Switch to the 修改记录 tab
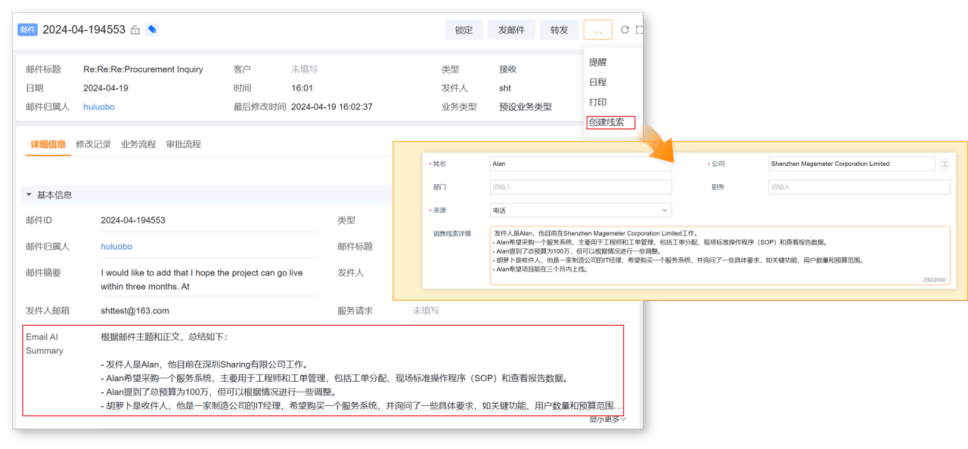The image size is (968, 449). click(93, 145)
